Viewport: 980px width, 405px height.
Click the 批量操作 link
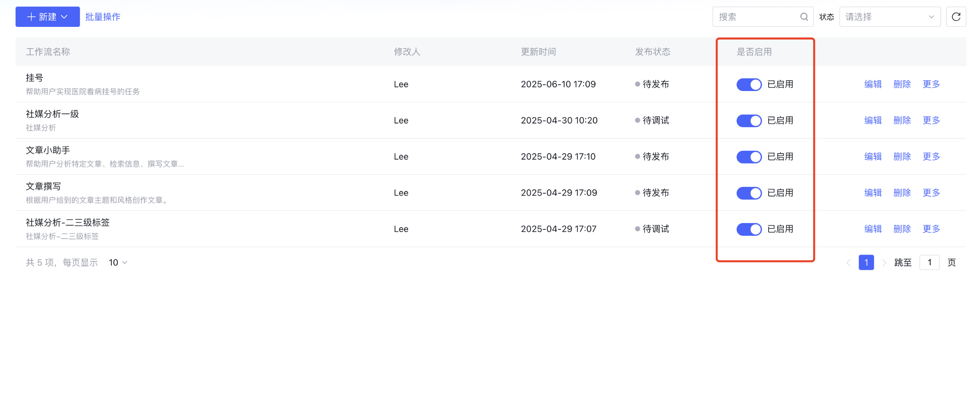103,17
